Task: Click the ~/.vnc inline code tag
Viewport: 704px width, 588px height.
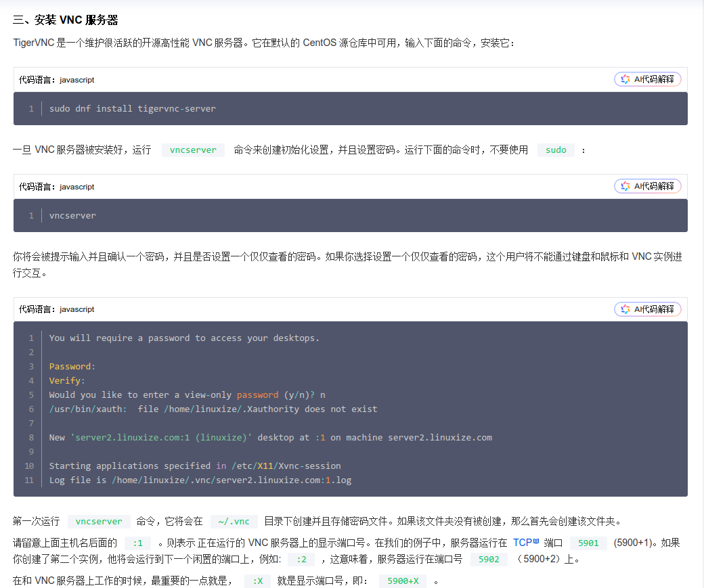Action: click(x=234, y=521)
